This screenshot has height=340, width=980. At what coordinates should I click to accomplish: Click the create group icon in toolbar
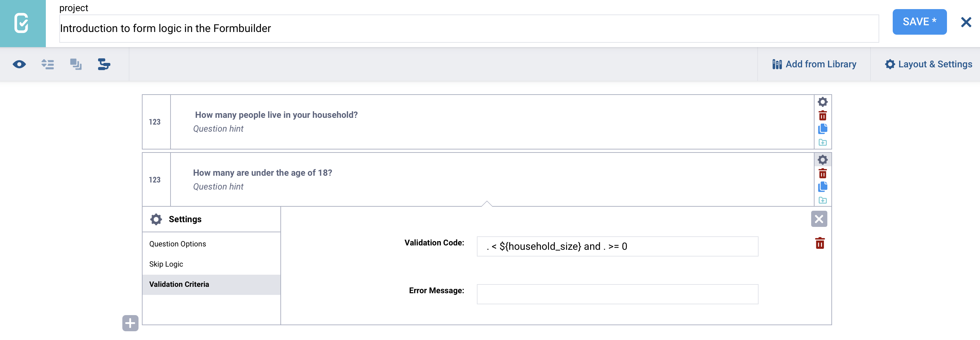76,64
